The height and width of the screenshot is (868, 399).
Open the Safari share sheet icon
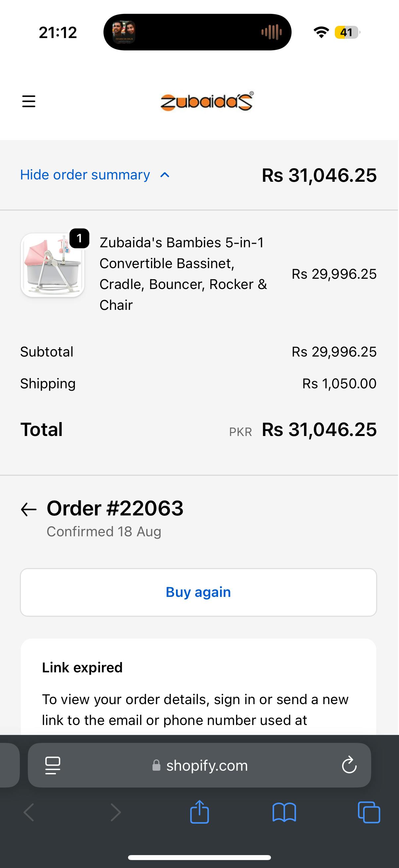(x=199, y=812)
